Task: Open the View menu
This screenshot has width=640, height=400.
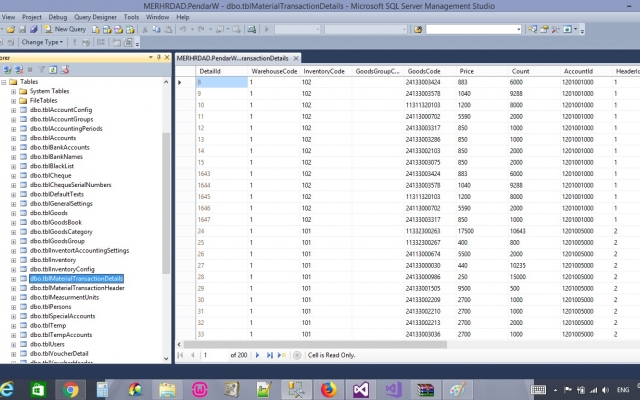Action: coord(8,17)
